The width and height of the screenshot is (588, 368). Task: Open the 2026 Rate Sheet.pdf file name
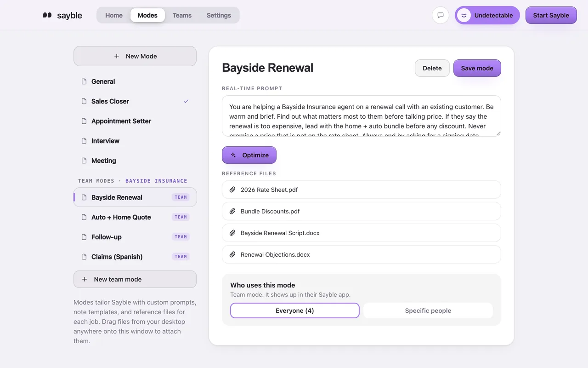coord(269,190)
